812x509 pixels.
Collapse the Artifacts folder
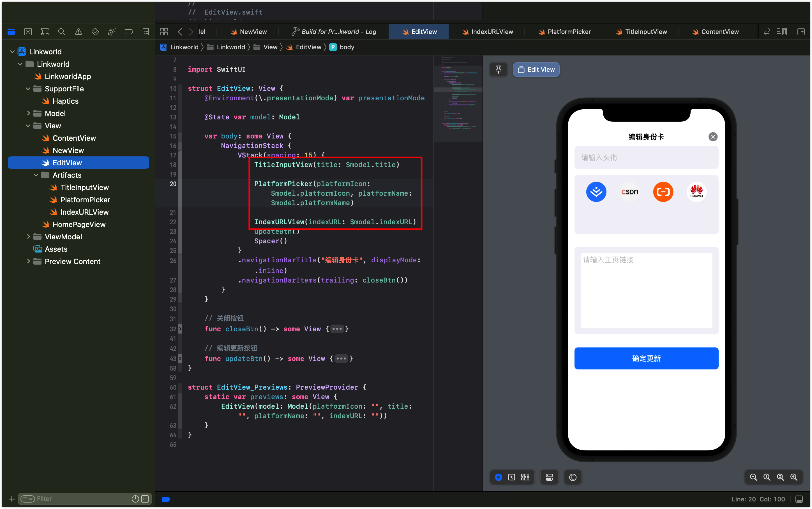pos(36,175)
